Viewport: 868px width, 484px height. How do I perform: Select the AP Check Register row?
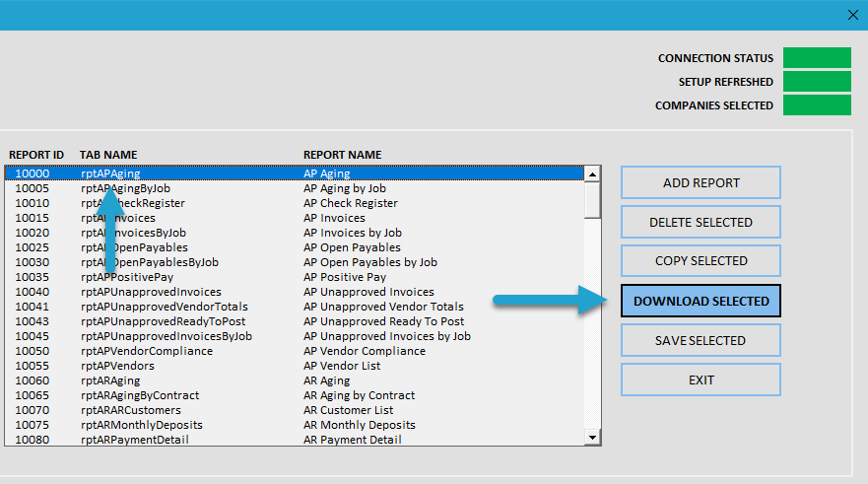point(295,203)
